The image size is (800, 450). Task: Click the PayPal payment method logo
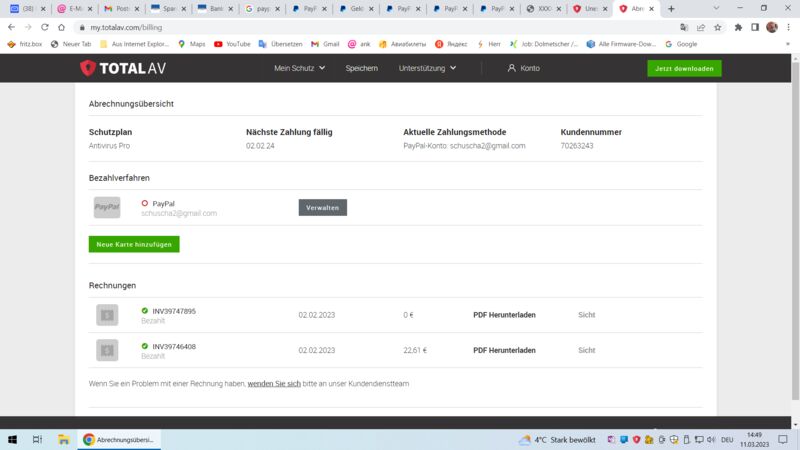point(107,207)
